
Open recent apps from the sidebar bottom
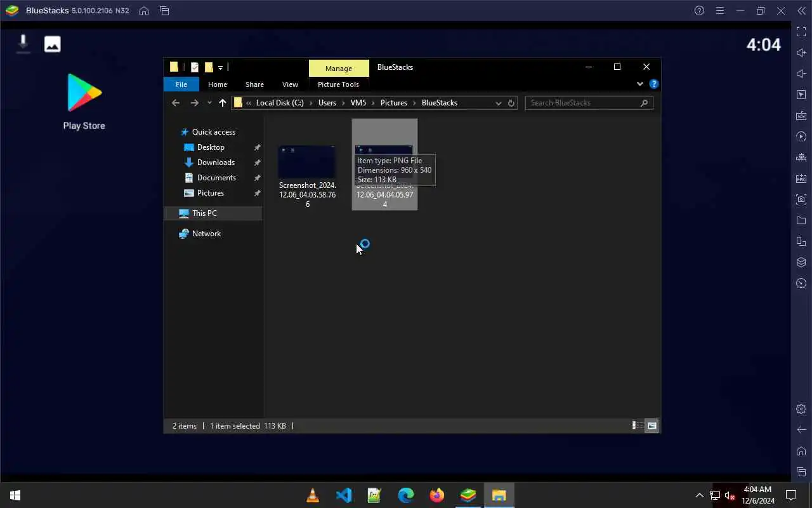[801, 472]
